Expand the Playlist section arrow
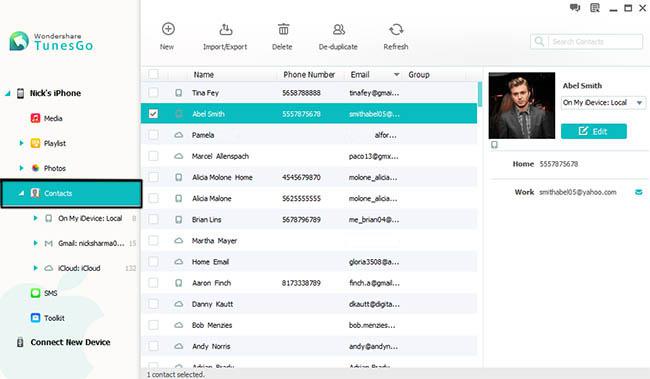The height and width of the screenshot is (379, 650). click(21, 143)
